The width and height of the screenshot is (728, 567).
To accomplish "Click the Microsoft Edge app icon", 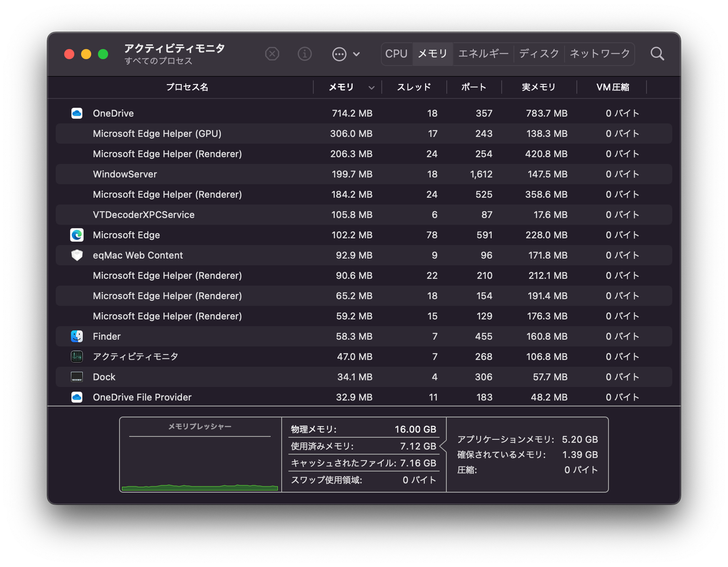I will coord(77,235).
